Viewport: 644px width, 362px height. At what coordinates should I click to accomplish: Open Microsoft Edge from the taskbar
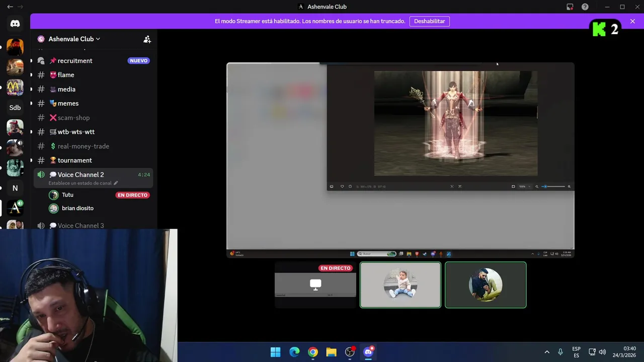[294, 352]
